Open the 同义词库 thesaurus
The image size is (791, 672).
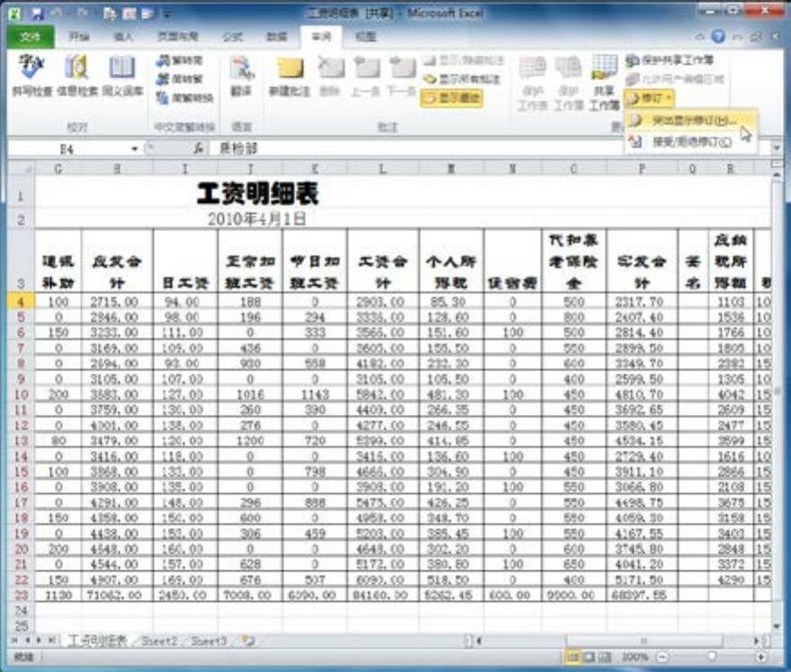(122, 76)
